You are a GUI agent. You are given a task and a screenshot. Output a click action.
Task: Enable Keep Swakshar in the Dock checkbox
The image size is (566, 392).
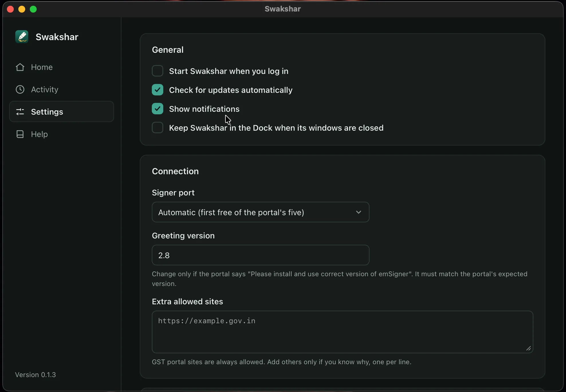click(x=158, y=128)
